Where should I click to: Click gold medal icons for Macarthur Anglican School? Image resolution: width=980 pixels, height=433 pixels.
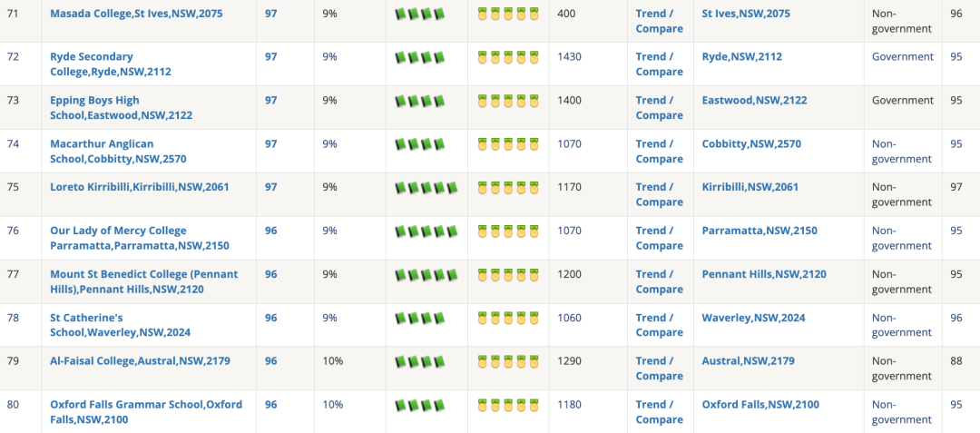point(508,144)
